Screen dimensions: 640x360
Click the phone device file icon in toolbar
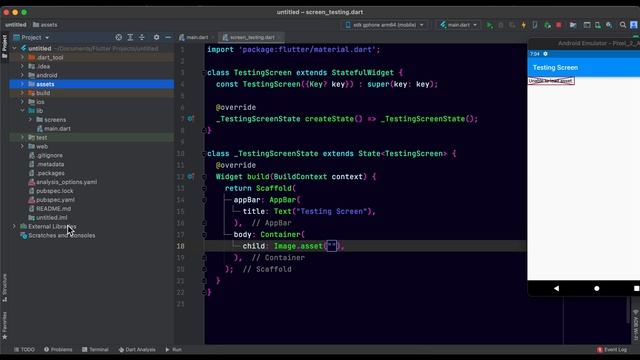535,25
